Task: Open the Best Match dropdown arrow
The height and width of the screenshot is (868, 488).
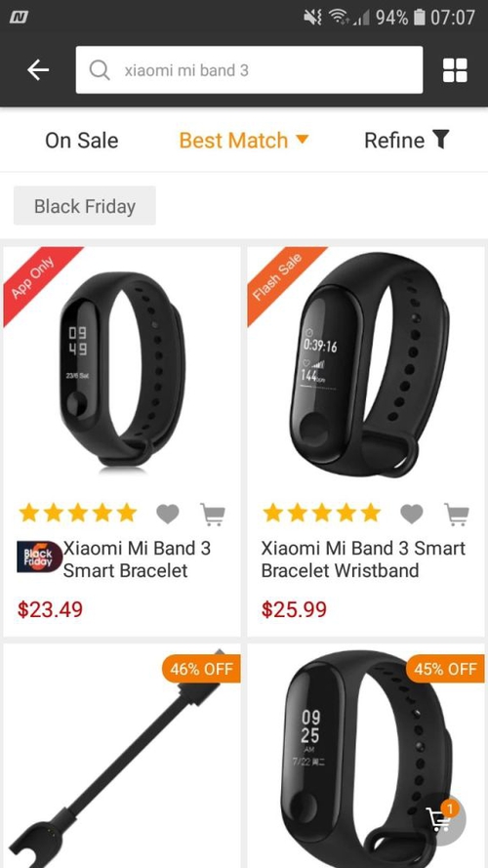Action: [302, 139]
